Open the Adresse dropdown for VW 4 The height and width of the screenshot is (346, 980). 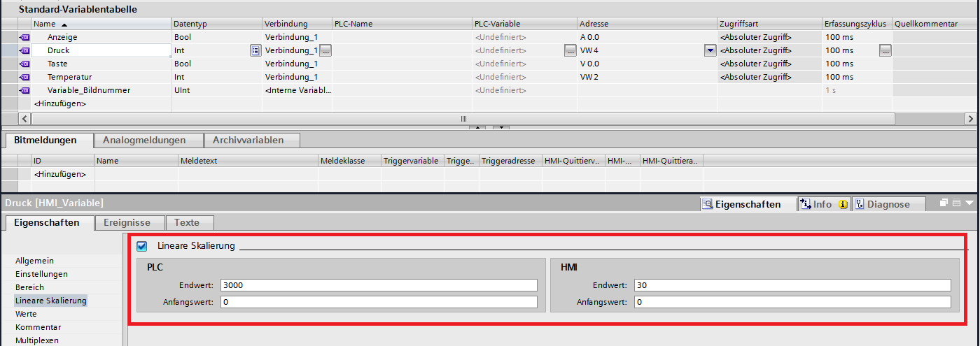tap(710, 50)
